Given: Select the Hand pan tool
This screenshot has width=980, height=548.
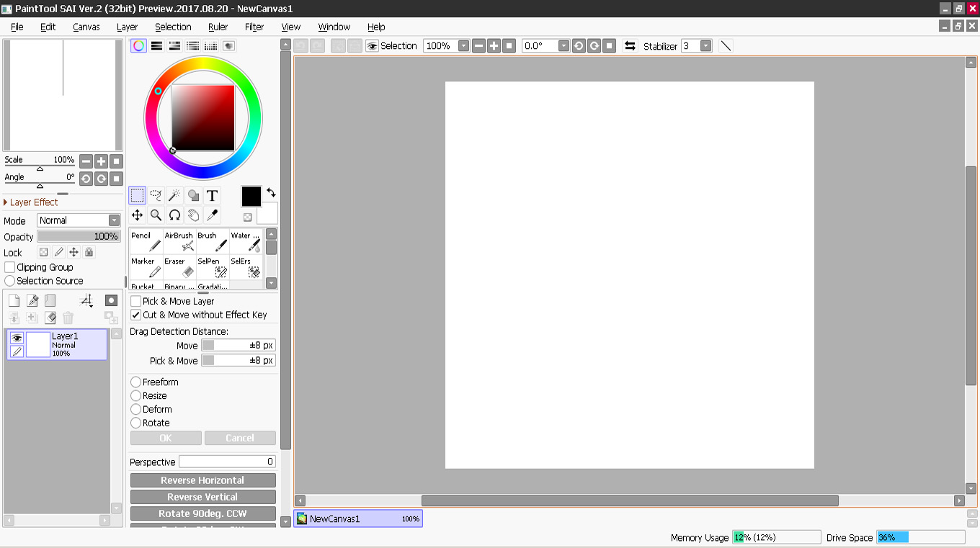Looking at the screenshot, I should tap(193, 215).
